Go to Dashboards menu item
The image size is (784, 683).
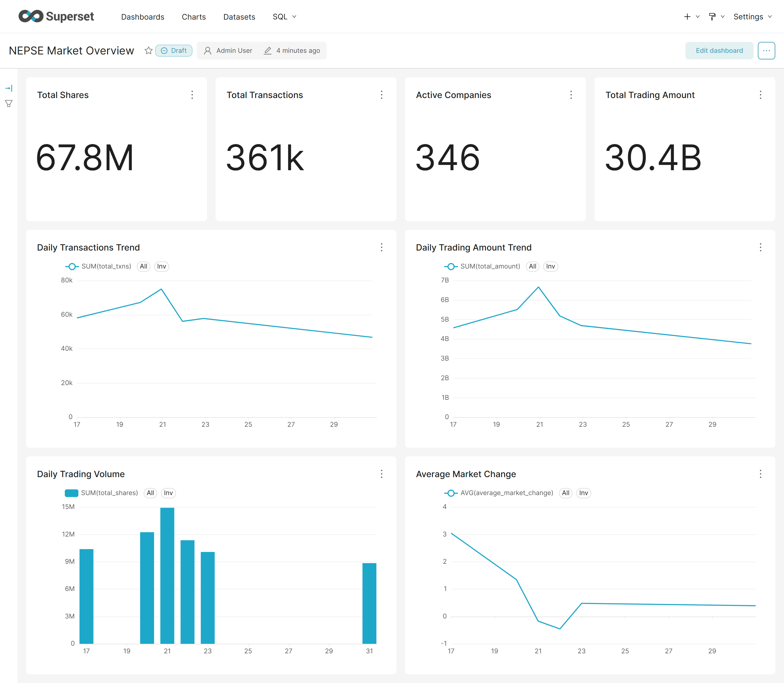click(142, 17)
